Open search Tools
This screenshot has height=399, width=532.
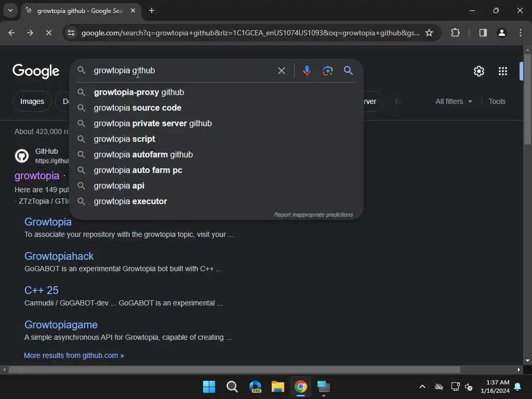497,101
